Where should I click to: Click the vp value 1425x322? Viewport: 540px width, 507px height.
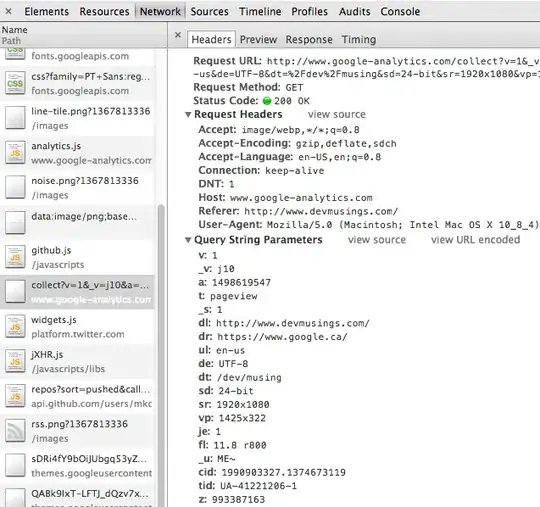[x=242, y=418]
